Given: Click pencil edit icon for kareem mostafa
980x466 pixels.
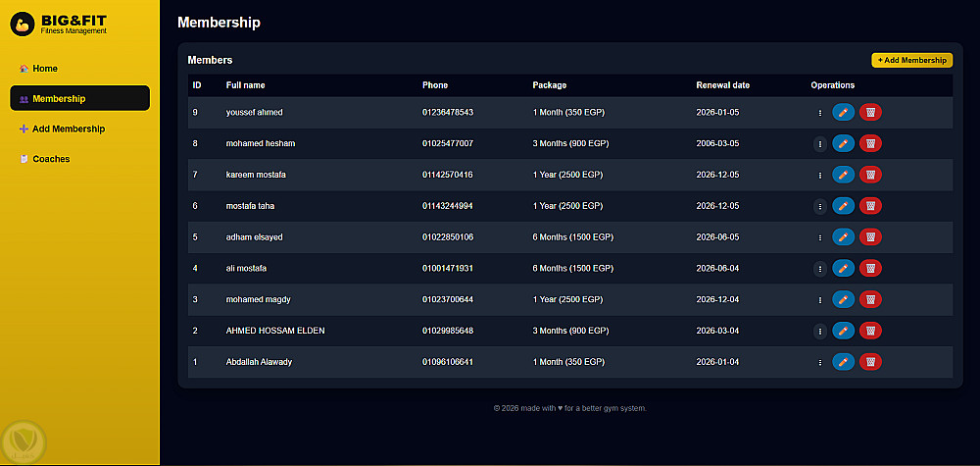Looking at the screenshot, I should tap(843, 175).
